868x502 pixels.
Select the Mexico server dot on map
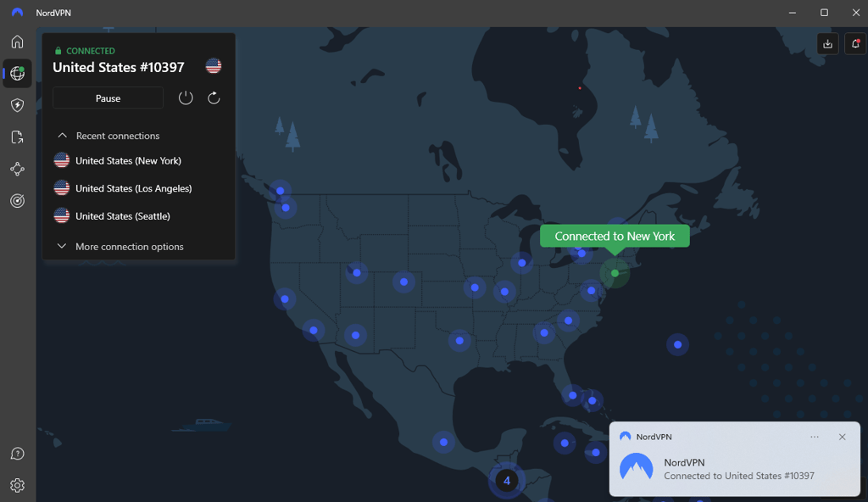point(443,442)
